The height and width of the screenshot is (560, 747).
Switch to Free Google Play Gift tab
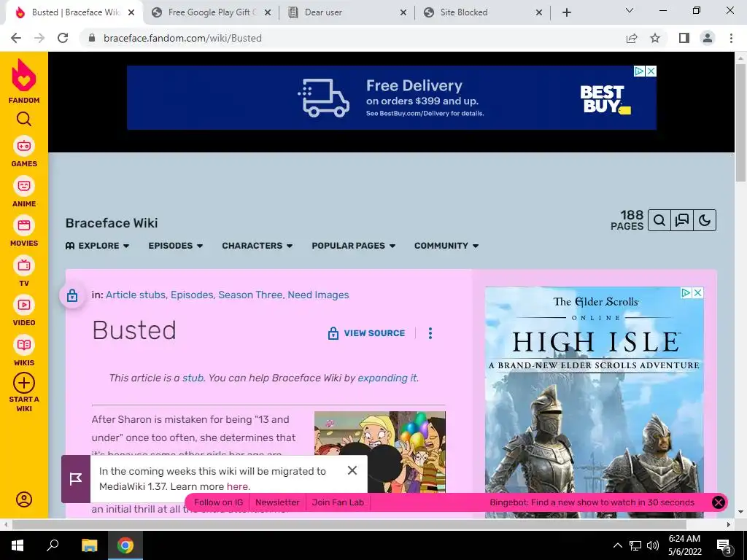pos(211,12)
